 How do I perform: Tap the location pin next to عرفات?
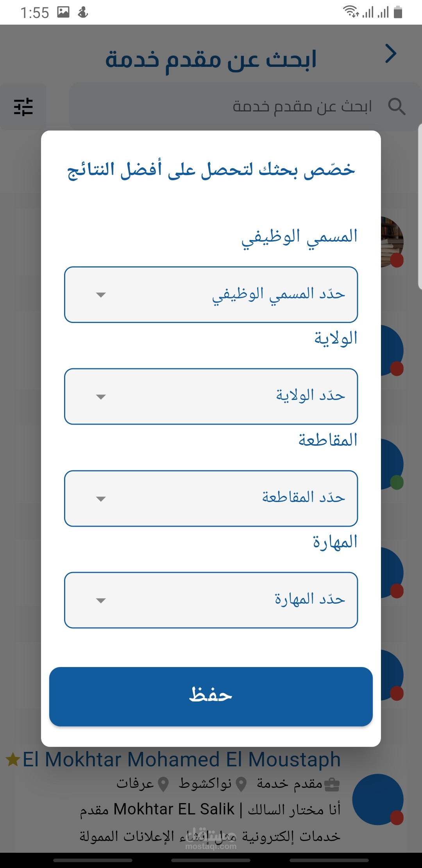(x=163, y=784)
